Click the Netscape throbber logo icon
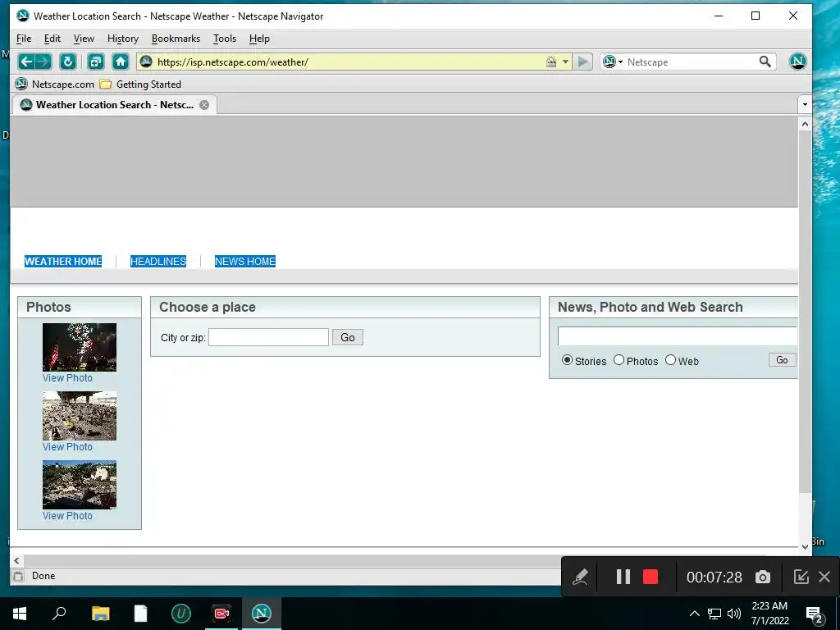Screen dimensions: 840x630 pyautogui.click(x=797, y=62)
